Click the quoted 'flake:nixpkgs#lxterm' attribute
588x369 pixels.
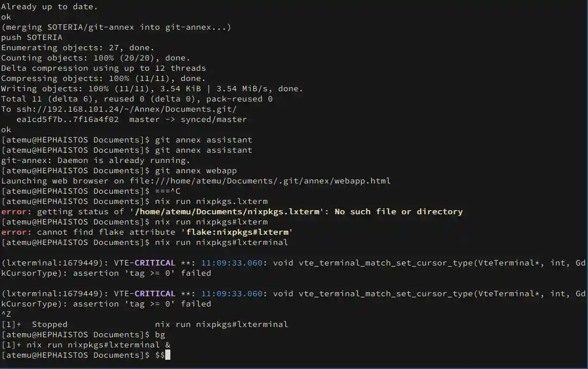(237, 232)
